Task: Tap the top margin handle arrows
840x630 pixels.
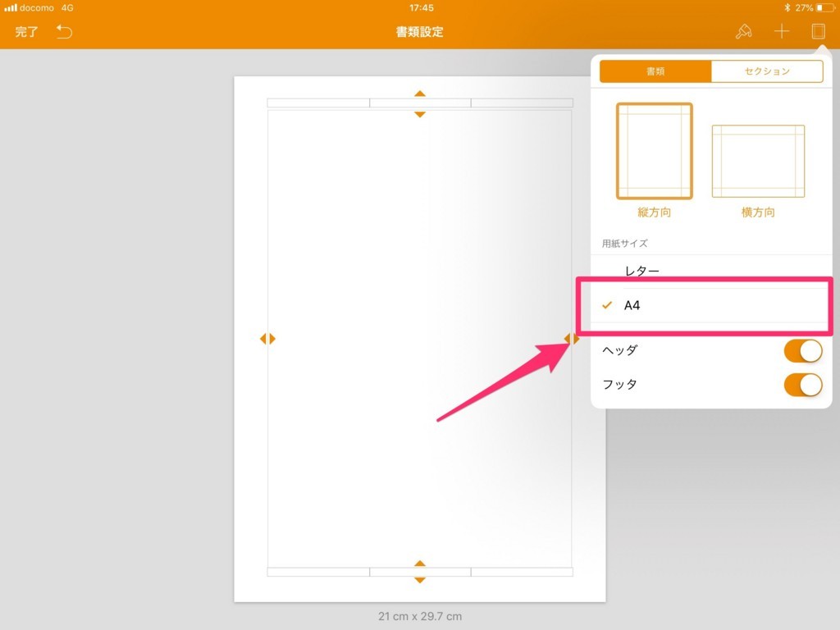Action: click(420, 104)
